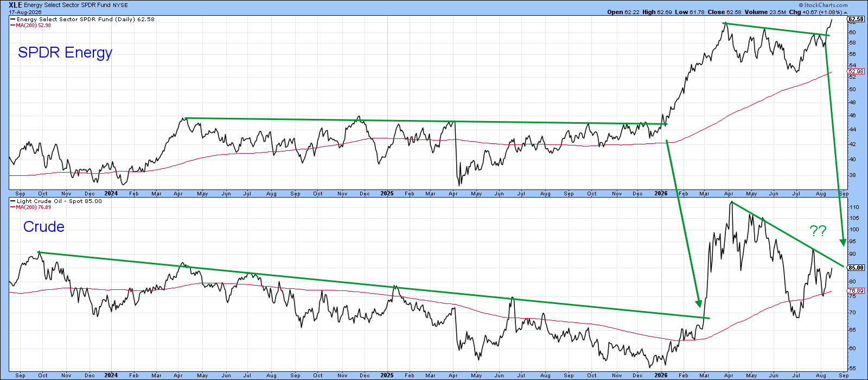Select the Chg +0.67 (+1.08%) value
The image size is (868, 380).
click(x=815, y=12)
